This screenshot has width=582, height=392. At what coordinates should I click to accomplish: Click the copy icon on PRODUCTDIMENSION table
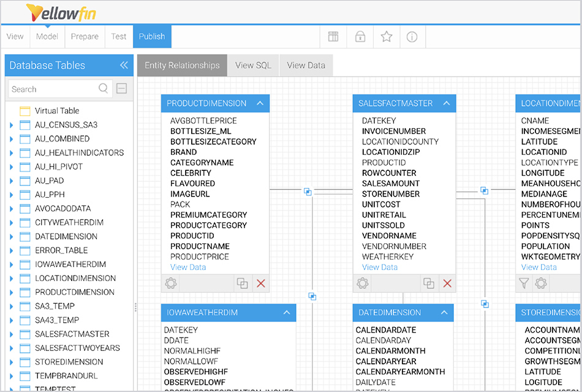coord(243,283)
